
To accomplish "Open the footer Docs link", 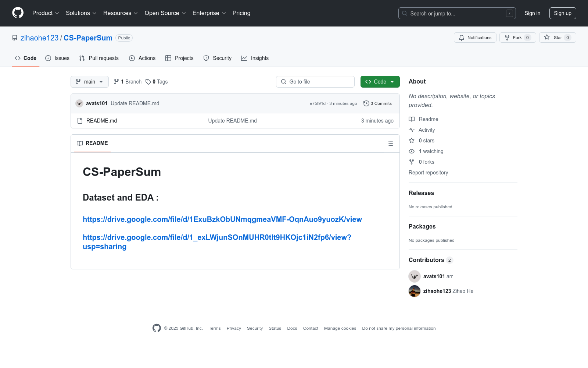I will point(292,328).
